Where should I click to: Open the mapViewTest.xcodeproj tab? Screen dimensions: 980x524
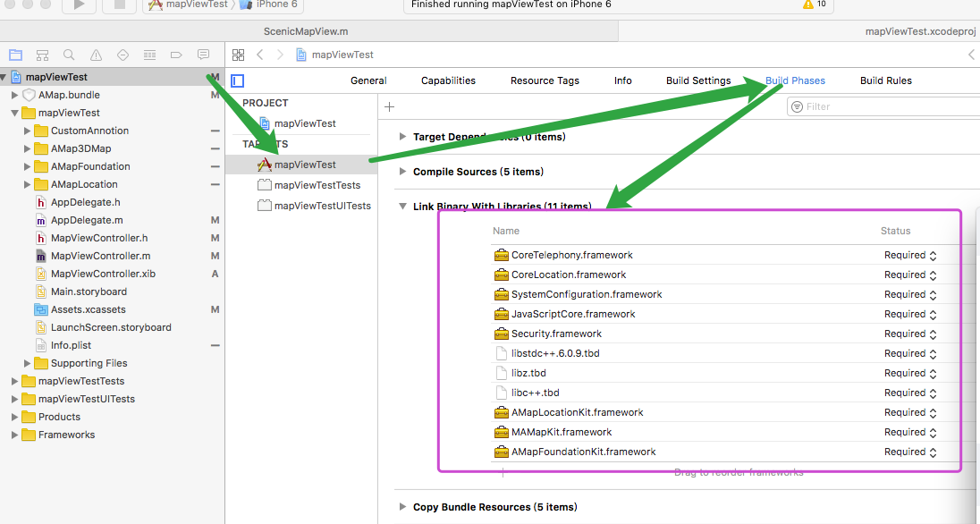(x=920, y=31)
